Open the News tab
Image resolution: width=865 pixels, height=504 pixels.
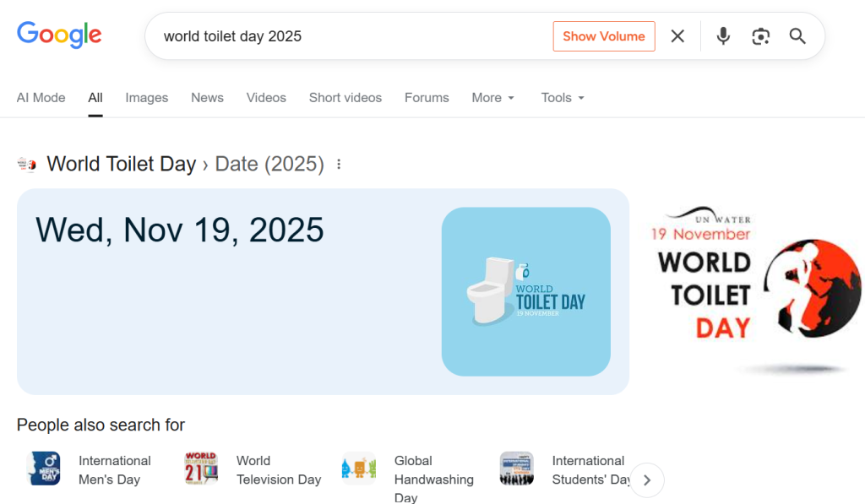[208, 98]
